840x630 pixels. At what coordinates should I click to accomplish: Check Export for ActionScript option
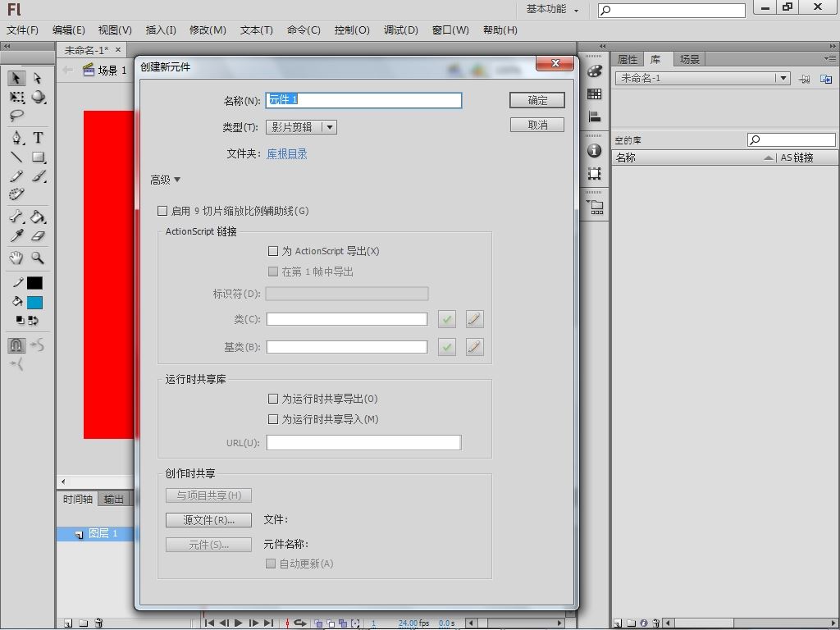click(x=273, y=251)
